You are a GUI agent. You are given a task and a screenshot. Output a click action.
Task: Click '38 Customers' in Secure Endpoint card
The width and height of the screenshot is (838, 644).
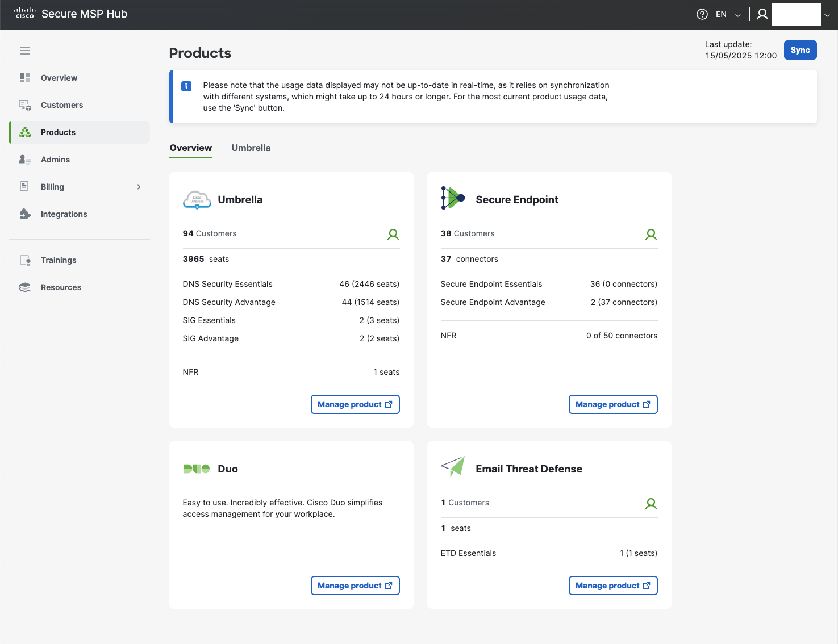(468, 233)
